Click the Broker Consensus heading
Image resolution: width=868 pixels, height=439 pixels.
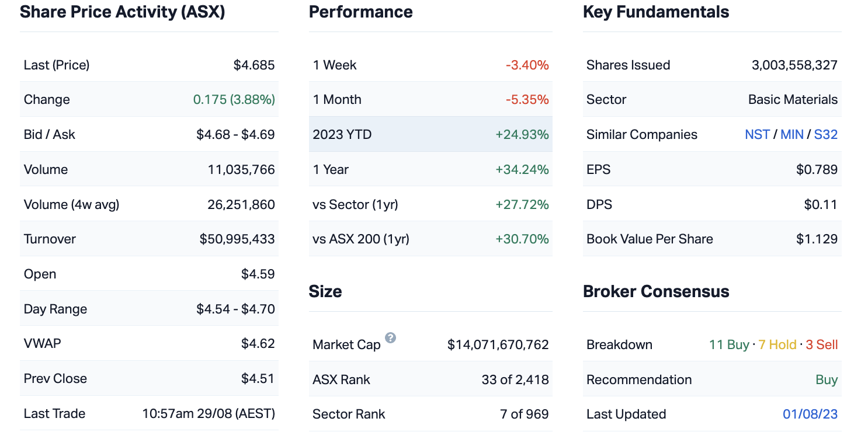tap(656, 291)
